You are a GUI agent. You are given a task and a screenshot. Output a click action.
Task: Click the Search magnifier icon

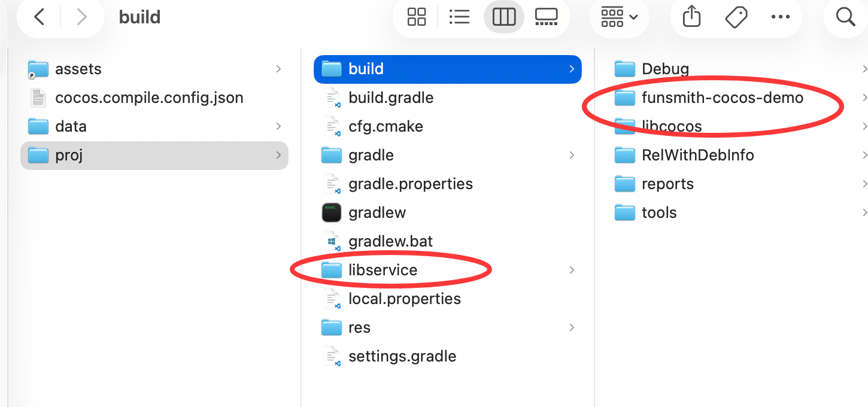coord(845,17)
